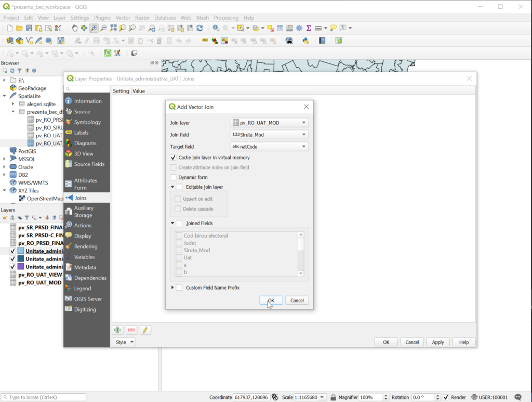Select the Pan Map hand tool

(74, 28)
